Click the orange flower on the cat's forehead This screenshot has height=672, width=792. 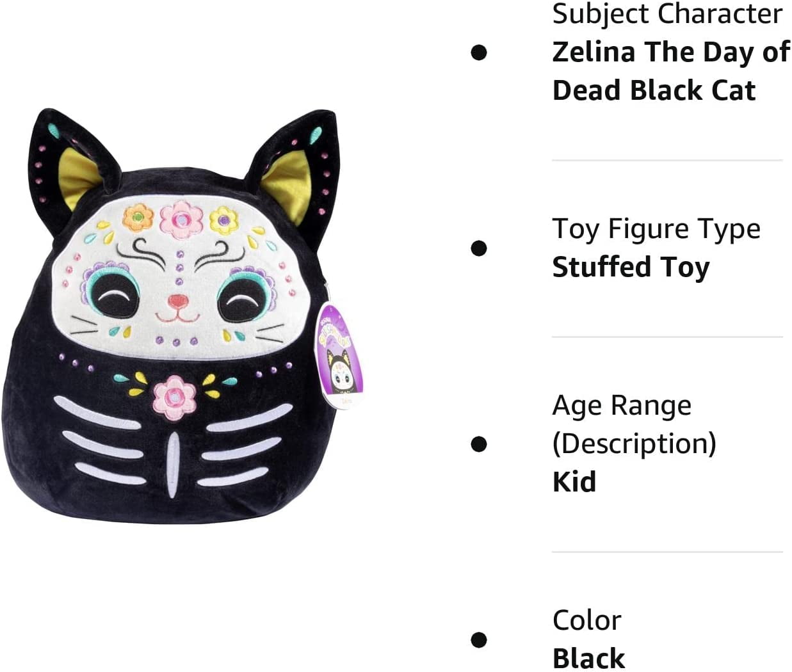click(138, 218)
